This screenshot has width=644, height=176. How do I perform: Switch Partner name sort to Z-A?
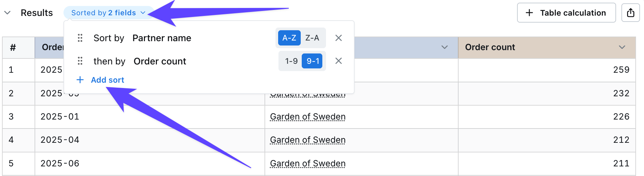click(312, 38)
